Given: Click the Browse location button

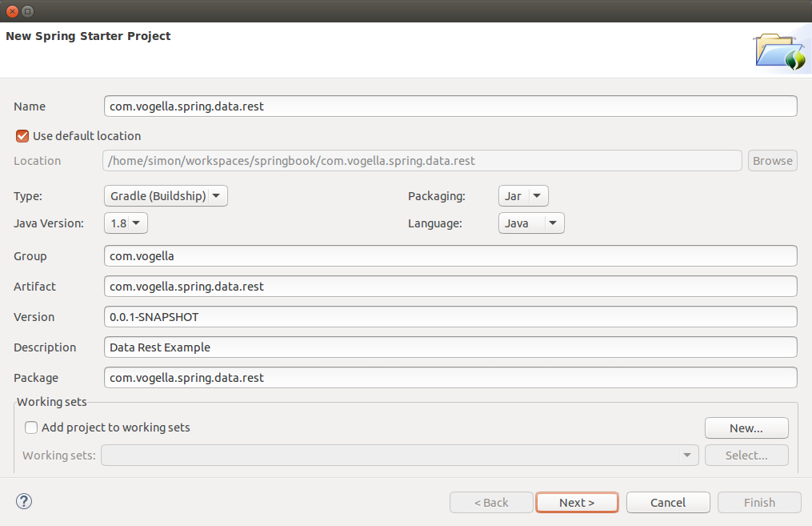Looking at the screenshot, I should point(772,161).
